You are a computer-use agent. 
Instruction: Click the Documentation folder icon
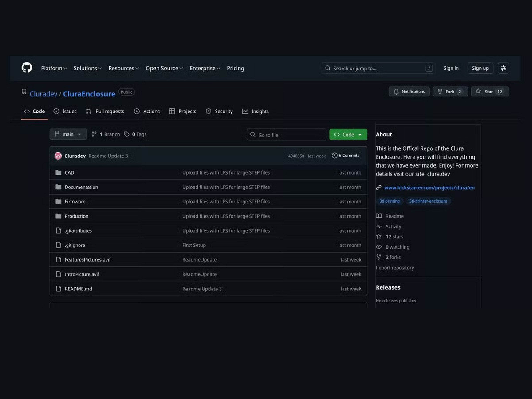[58, 187]
